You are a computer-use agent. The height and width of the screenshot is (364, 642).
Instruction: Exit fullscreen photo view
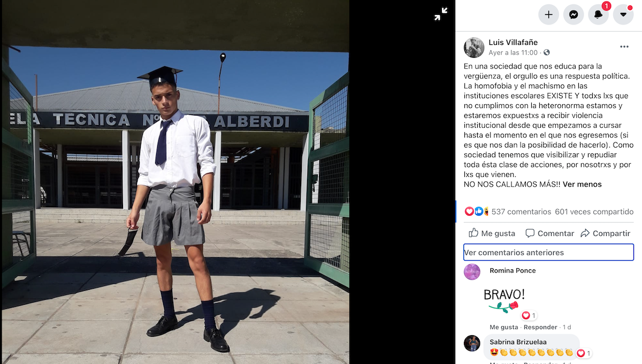tap(441, 14)
